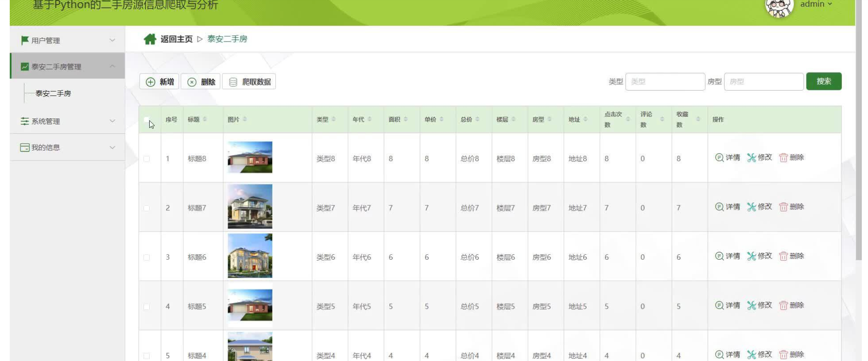View 详情 for row 标题4
This screenshot has height=361, width=868.
(728, 354)
